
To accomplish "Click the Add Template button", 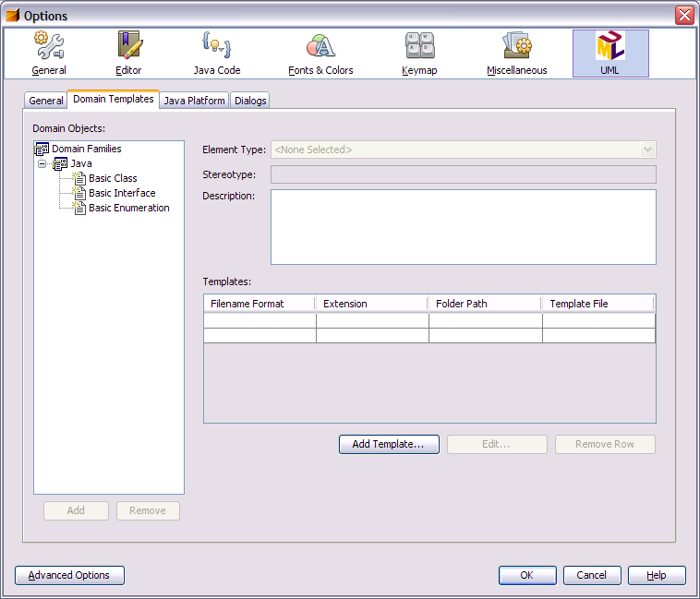I will point(389,444).
